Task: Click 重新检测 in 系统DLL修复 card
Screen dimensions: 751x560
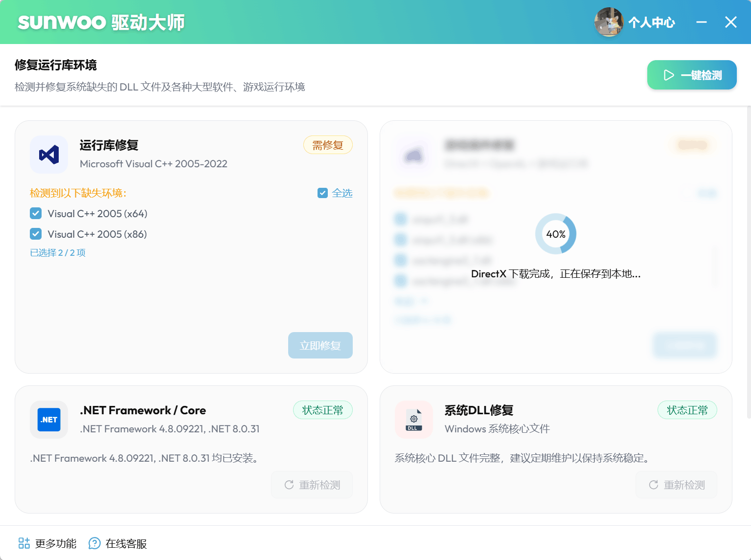Action: pos(677,485)
